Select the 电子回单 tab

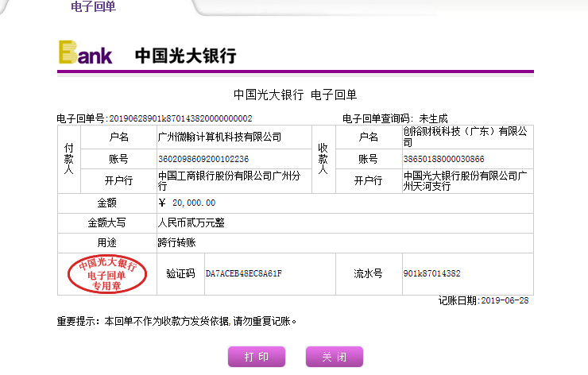(x=94, y=6)
